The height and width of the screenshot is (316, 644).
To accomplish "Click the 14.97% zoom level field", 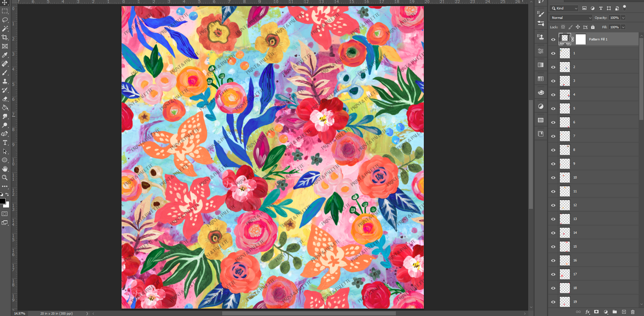I will [20, 313].
